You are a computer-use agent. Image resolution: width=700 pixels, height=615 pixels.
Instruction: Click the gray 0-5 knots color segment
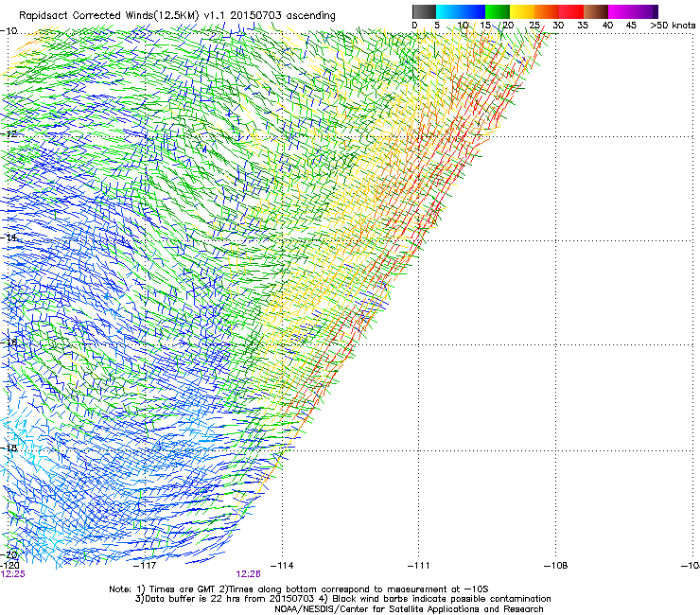(424, 11)
